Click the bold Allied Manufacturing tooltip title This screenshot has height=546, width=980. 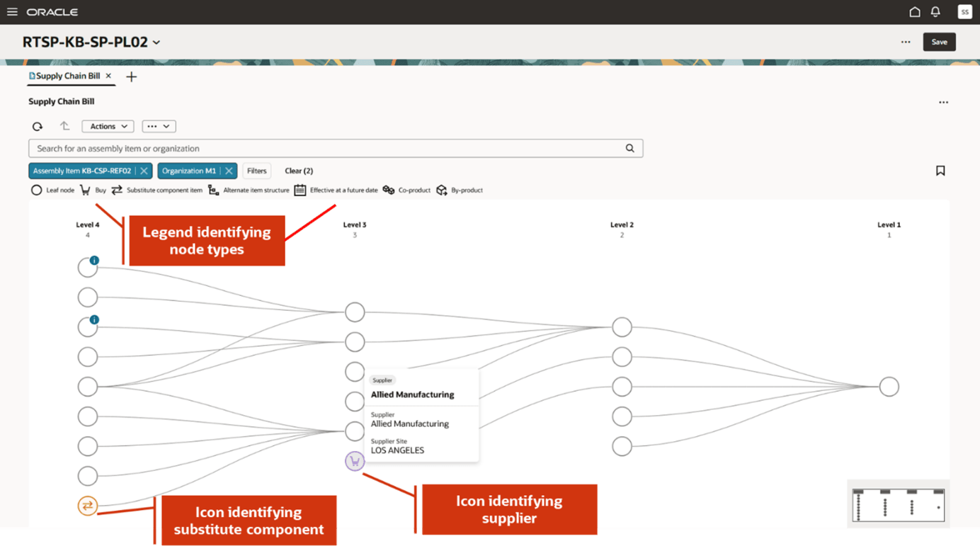[x=413, y=394]
